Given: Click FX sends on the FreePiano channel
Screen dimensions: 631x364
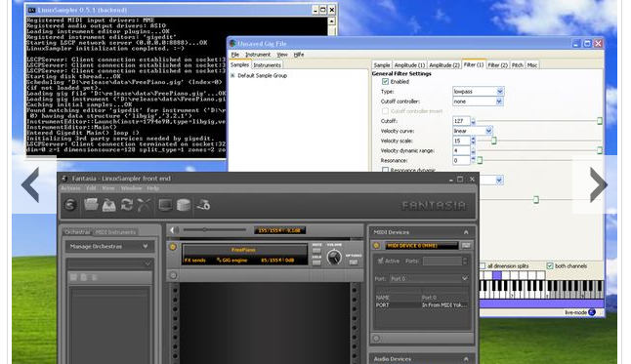Looking at the screenshot, I should coord(195,261).
